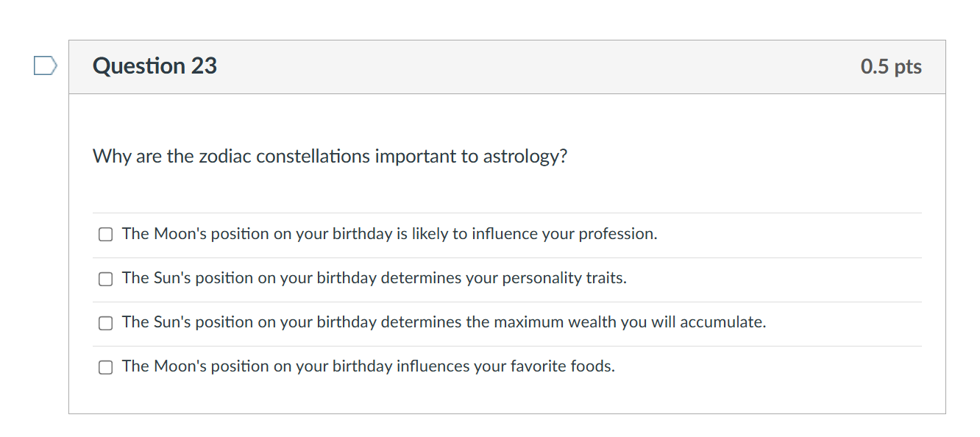Click the answer text about Sun and personality traits
Viewport: 980px width, 437px height.
(x=374, y=278)
